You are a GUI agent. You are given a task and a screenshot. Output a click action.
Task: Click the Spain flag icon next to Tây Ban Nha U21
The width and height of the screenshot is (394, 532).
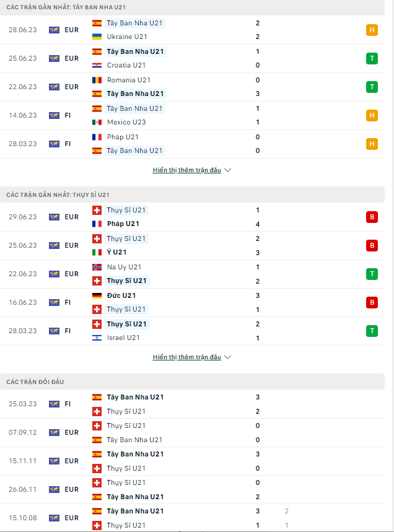pyautogui.click(x=95, y=22)
